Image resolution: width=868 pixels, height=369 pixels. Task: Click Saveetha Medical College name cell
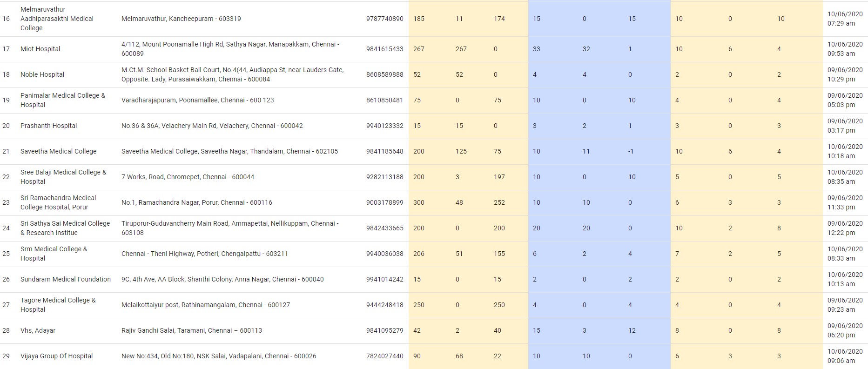59,151
